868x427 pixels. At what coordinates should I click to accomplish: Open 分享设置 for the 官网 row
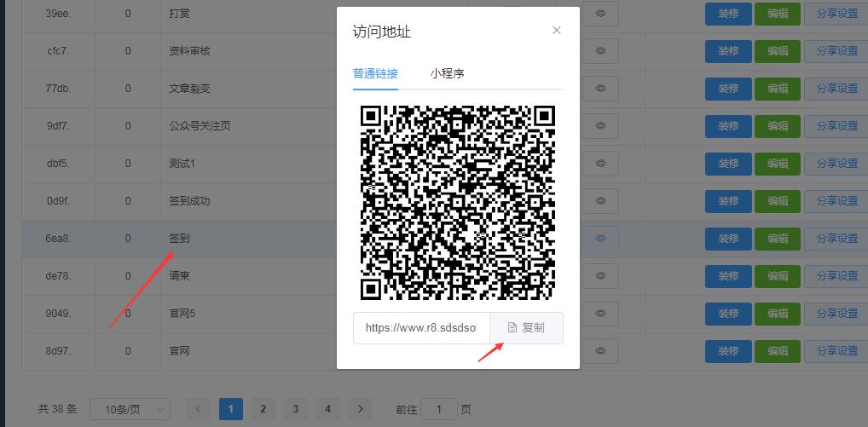pyautogui.click(x=836, y=351)
